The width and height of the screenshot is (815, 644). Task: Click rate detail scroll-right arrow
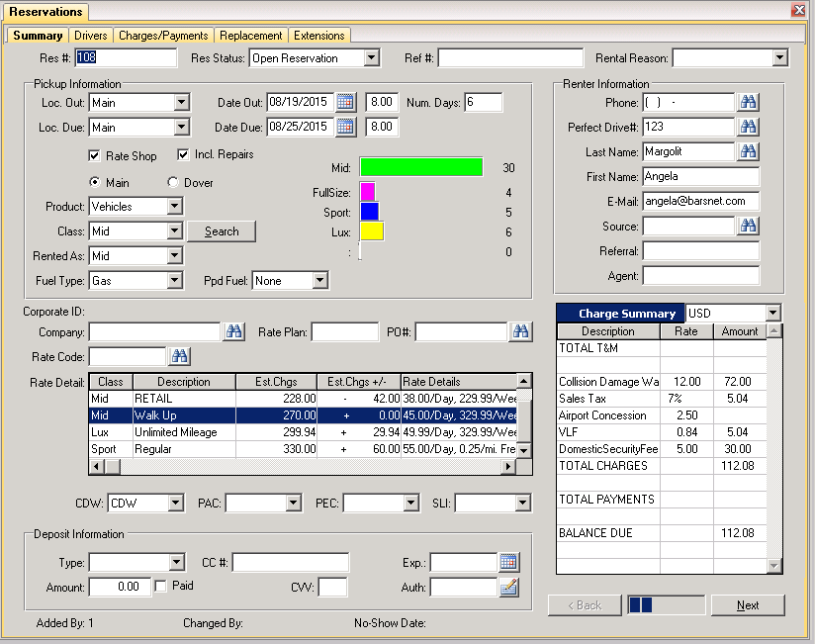509,467
